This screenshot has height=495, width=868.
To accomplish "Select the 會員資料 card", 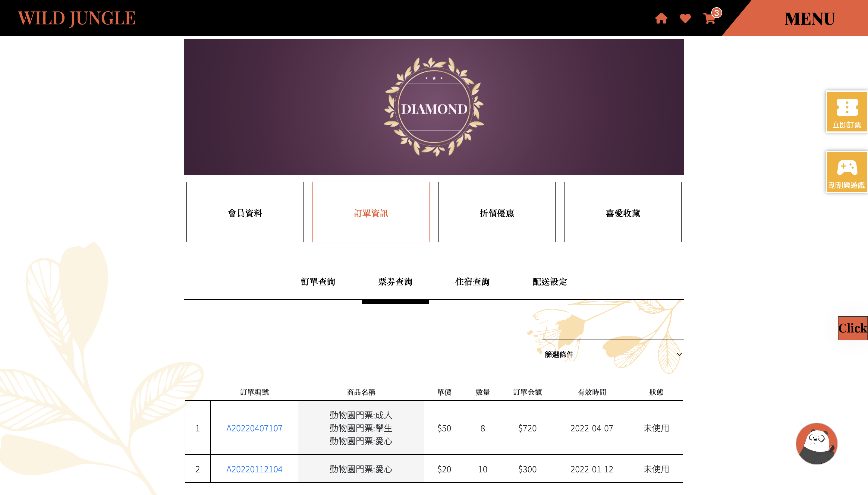I will pyautogui.click(x=245, y=212).
